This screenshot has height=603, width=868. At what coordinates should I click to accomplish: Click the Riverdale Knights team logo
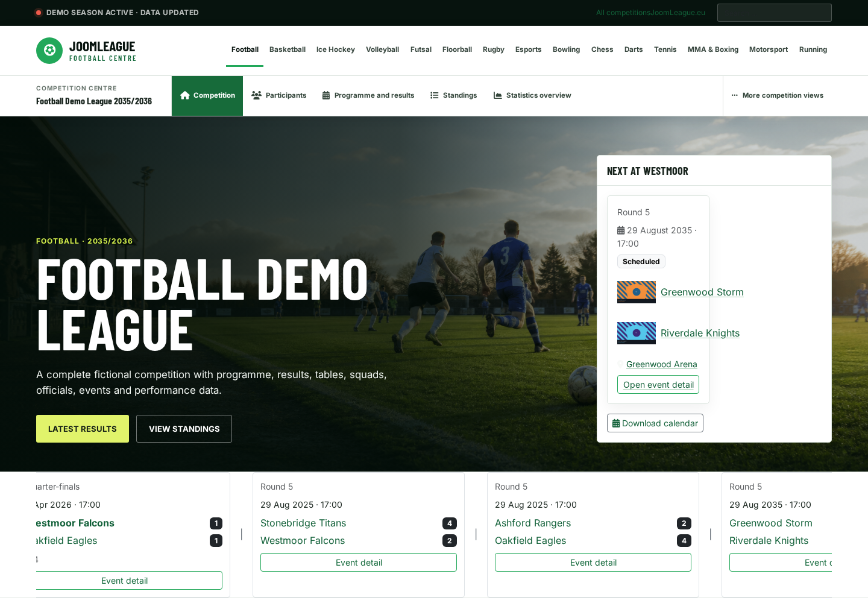[637, 333]
